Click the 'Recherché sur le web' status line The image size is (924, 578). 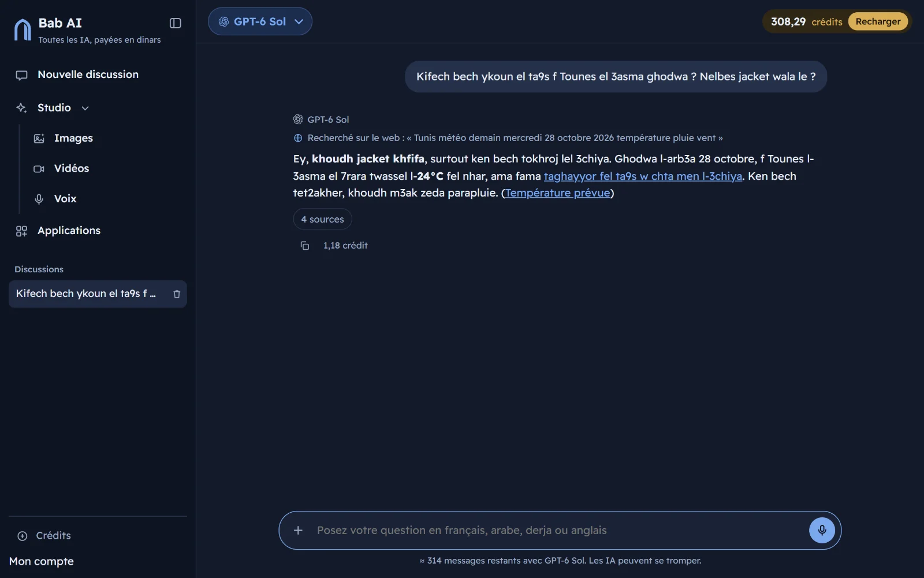508,138
